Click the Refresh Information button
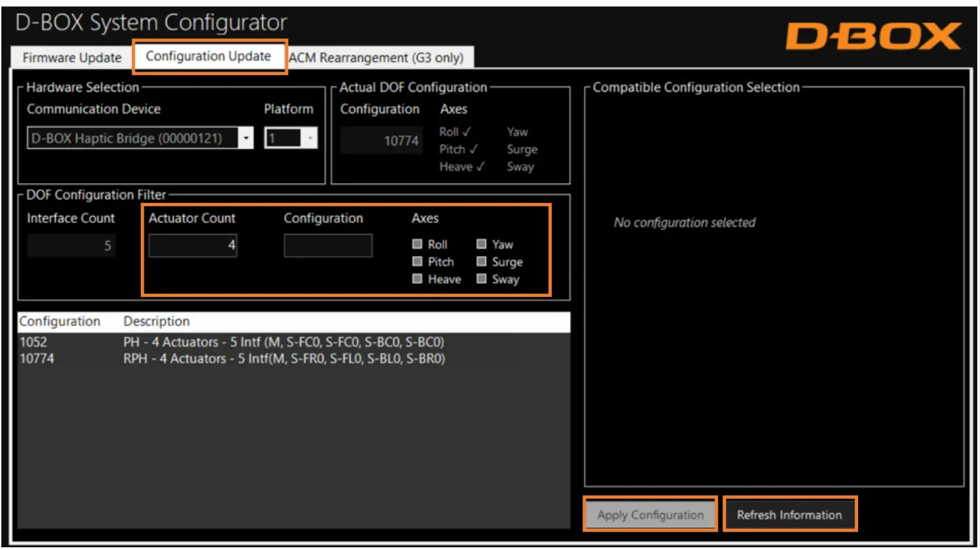The width and height of the screenshot is (980, 550). point(790,515)
